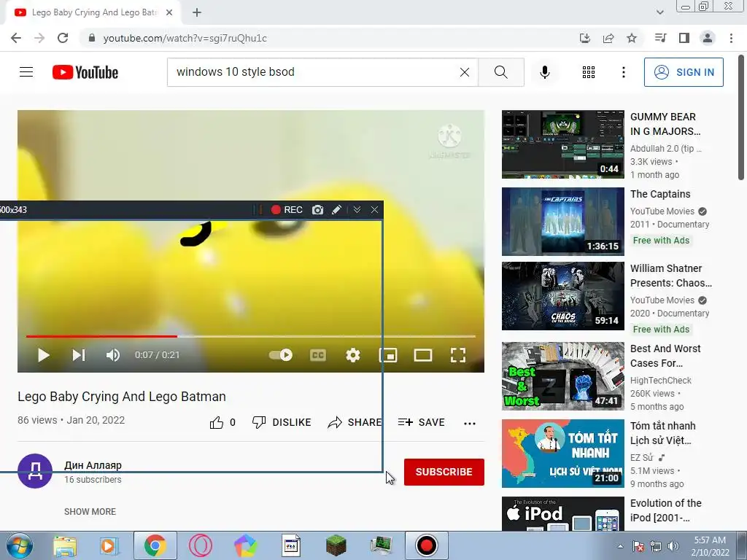The width and height of the screenshot is (747, 560).
Task: Open Tóm tắt nhanh Lịch sử Việt title
Action: click(662, 433)
